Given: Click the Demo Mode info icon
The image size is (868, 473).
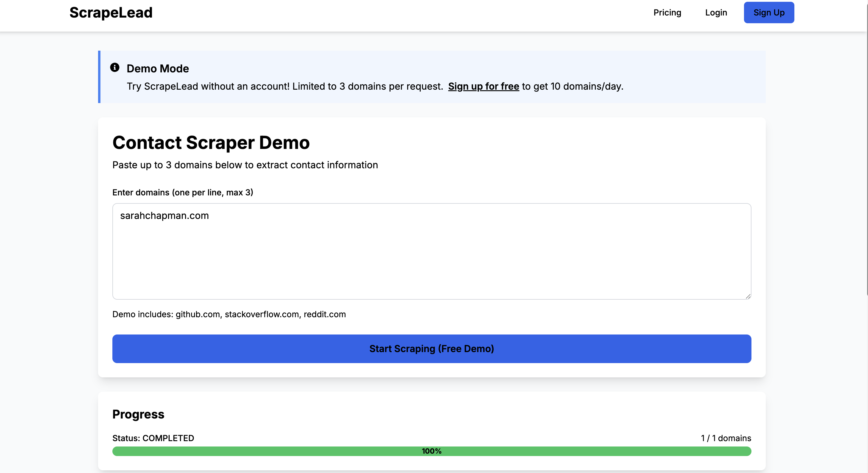Looking at the screenshot, I should pyautogui.click(x=114, y=67).
